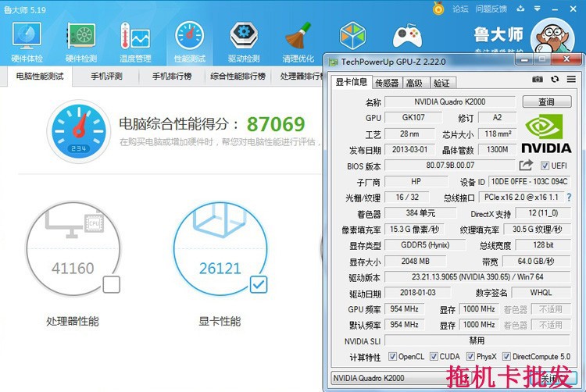This screenshot has width=586, height=392.
Task: Select GPU-Z 验证 tab
Action: (x=442, y=83)
